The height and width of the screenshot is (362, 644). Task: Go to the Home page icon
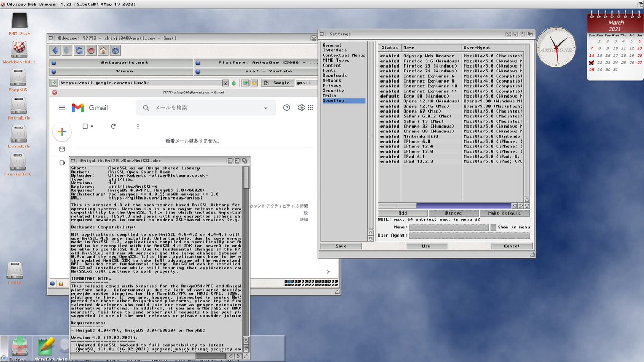point(104,50)
